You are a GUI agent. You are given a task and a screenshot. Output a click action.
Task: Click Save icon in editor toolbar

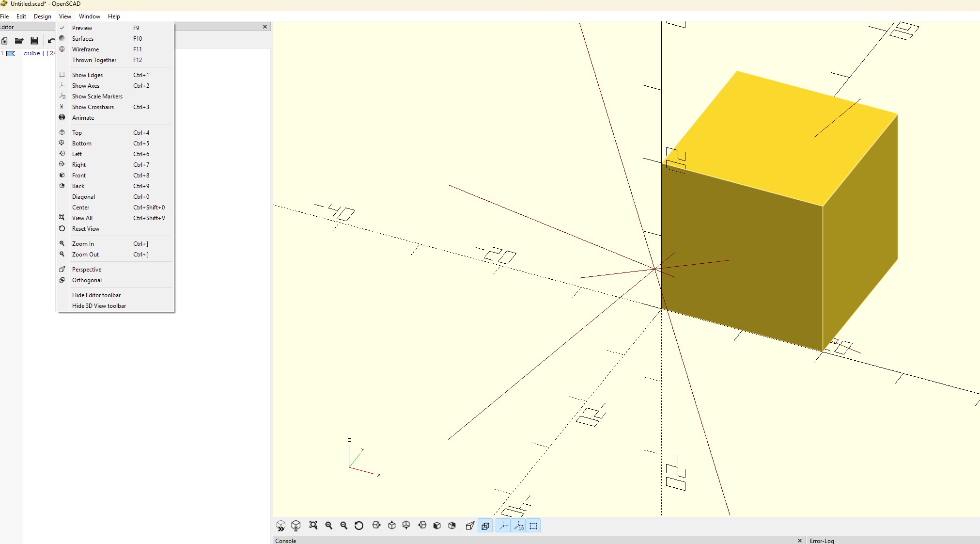click(34, 41)
